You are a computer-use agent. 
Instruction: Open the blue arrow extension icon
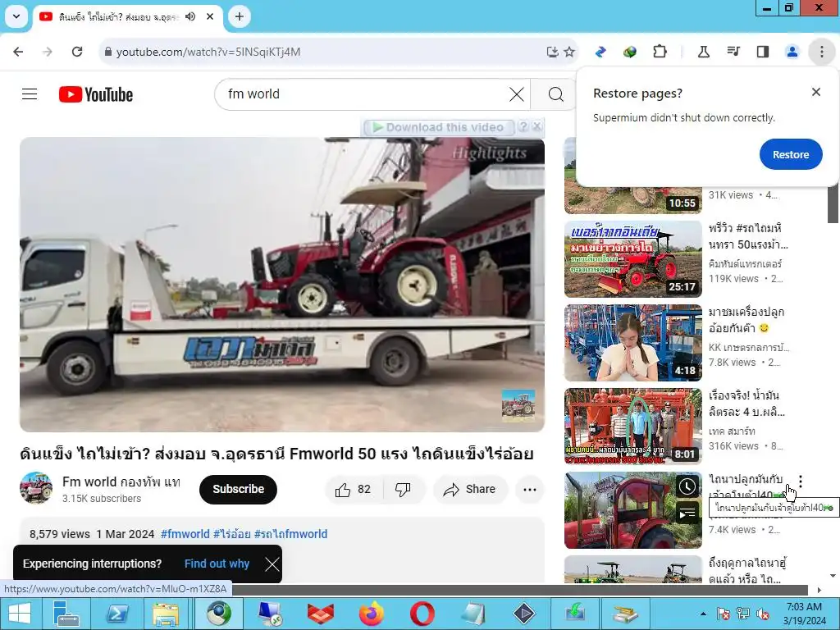click(x=600, y=52)
